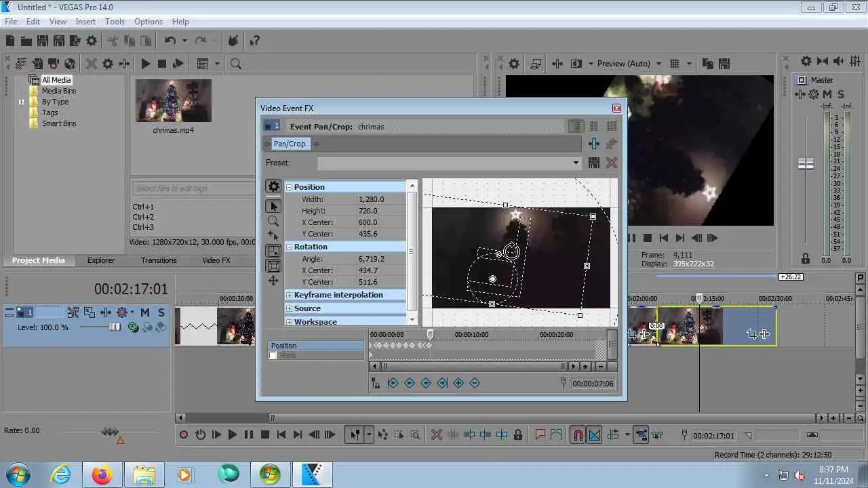
Task: Collapse the Position section
Action: click(x=289, y=187)
